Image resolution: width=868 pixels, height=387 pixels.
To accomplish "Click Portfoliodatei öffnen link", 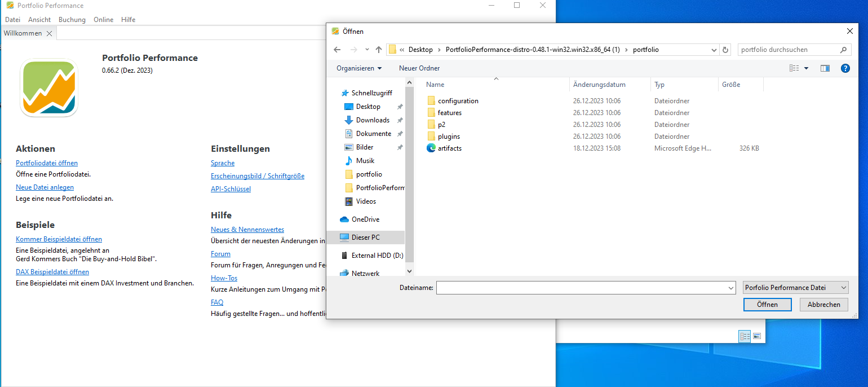I will pyautogui.click(x=47, y=163).
